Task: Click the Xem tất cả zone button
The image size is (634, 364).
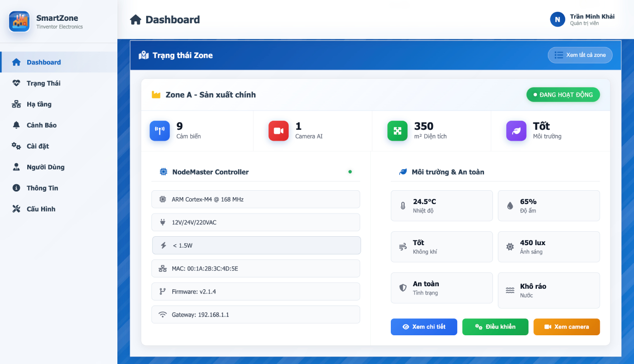Action: tap(580, 55)
